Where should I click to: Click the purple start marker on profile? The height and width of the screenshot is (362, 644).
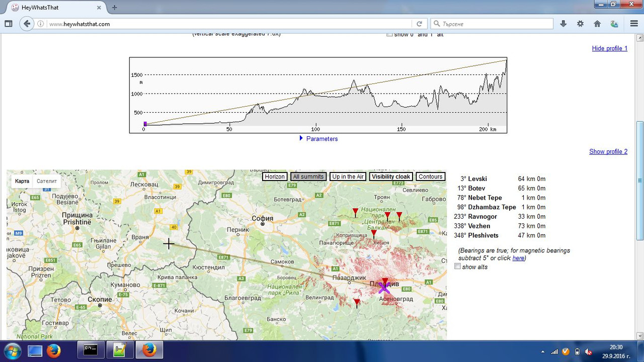pos(145,124)
